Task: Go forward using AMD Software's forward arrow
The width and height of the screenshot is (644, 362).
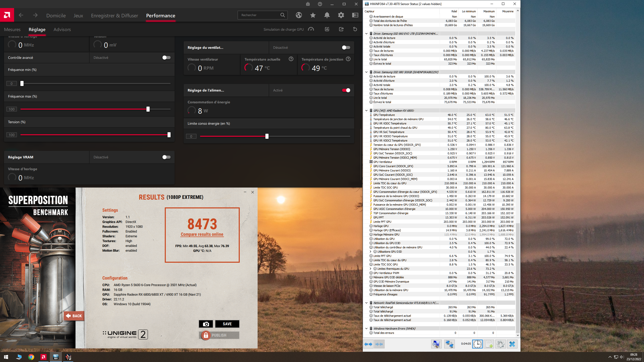Action: 35,15
